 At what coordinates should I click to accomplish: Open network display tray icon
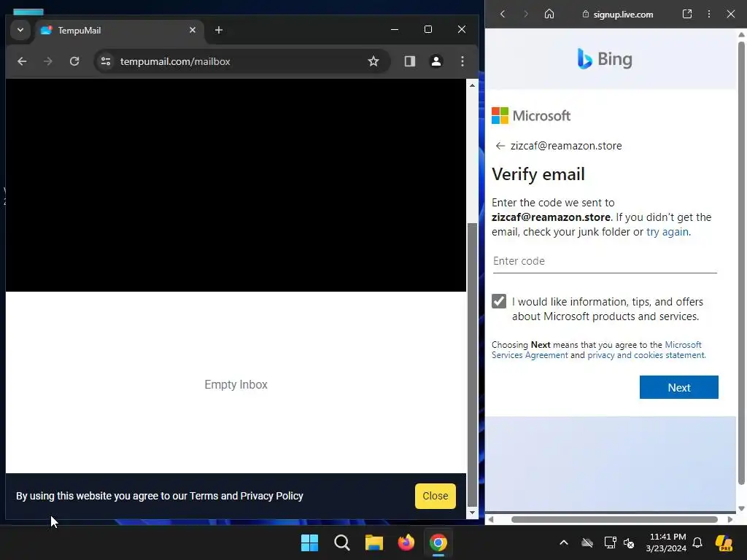point(610,542)
